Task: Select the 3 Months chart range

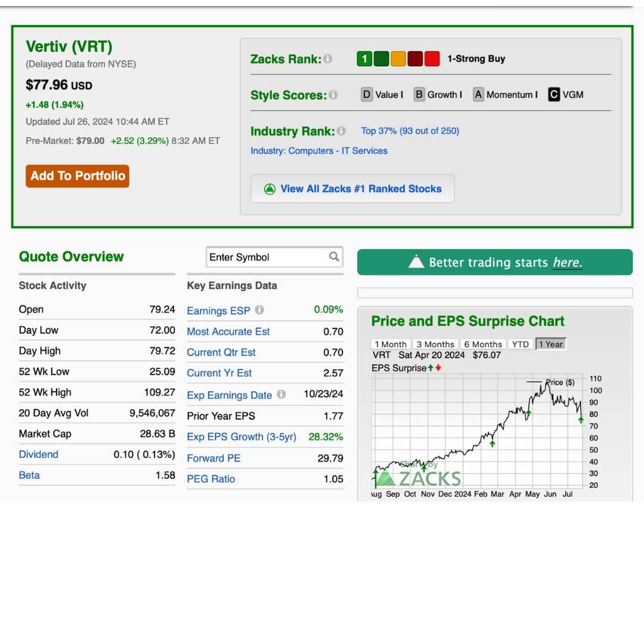Action: pyautogui.click(x=435, y=344)
